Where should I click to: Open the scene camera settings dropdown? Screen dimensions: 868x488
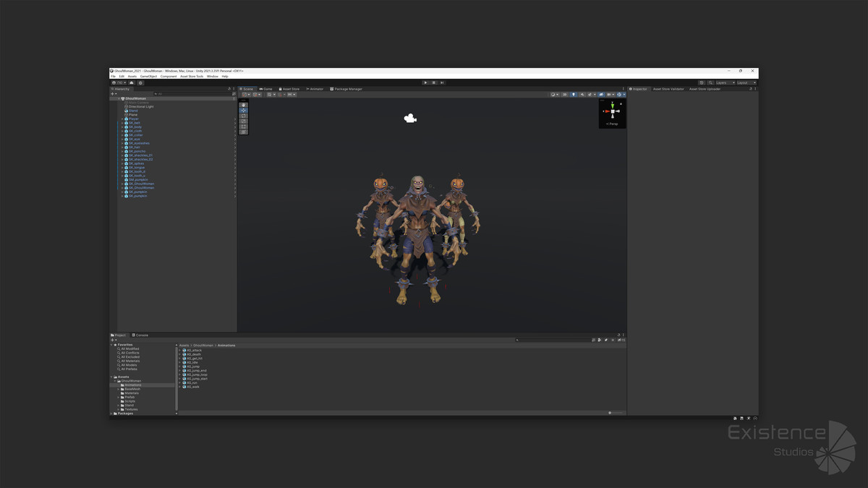click(x=611, y=95)
